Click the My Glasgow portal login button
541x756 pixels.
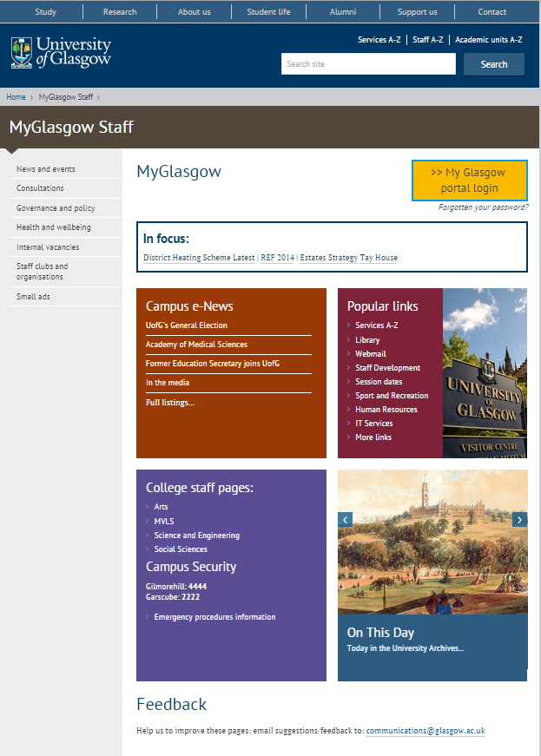coord(469,181)
